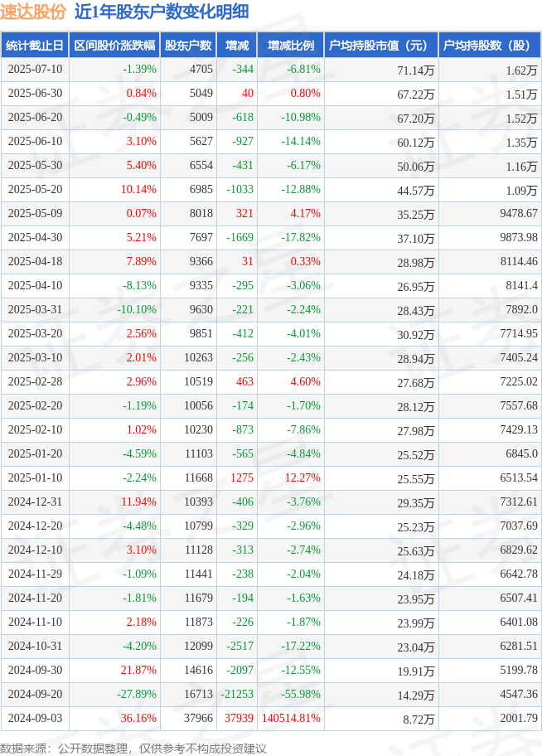Click the 速达股份 stock name title
542x756 pixels.
(x=33, y=12)
